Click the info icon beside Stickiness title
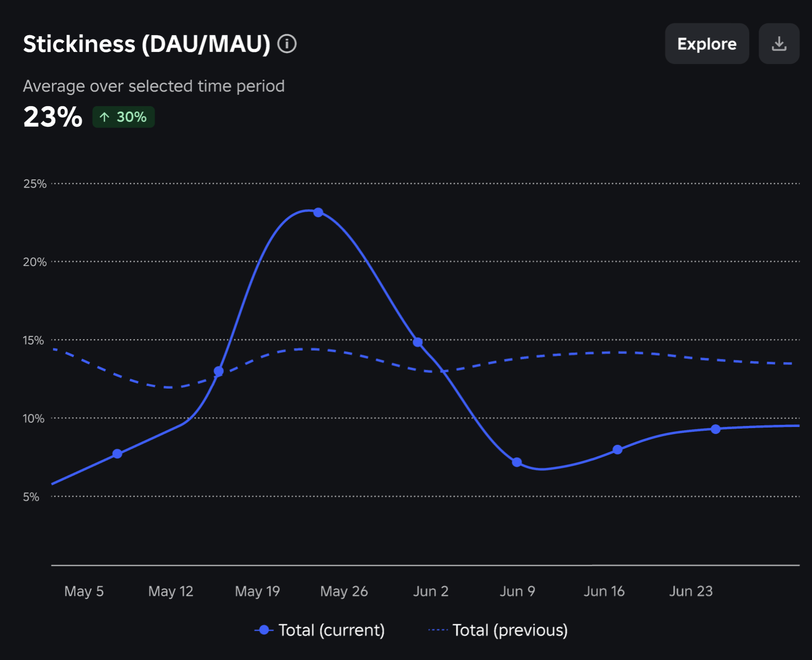 287,44
